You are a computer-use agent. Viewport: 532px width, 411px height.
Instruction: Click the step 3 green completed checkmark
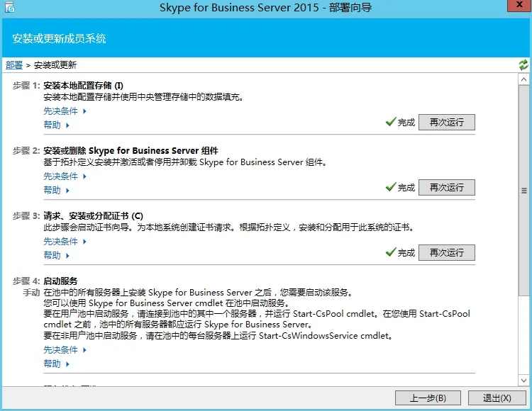pos(390,252)
